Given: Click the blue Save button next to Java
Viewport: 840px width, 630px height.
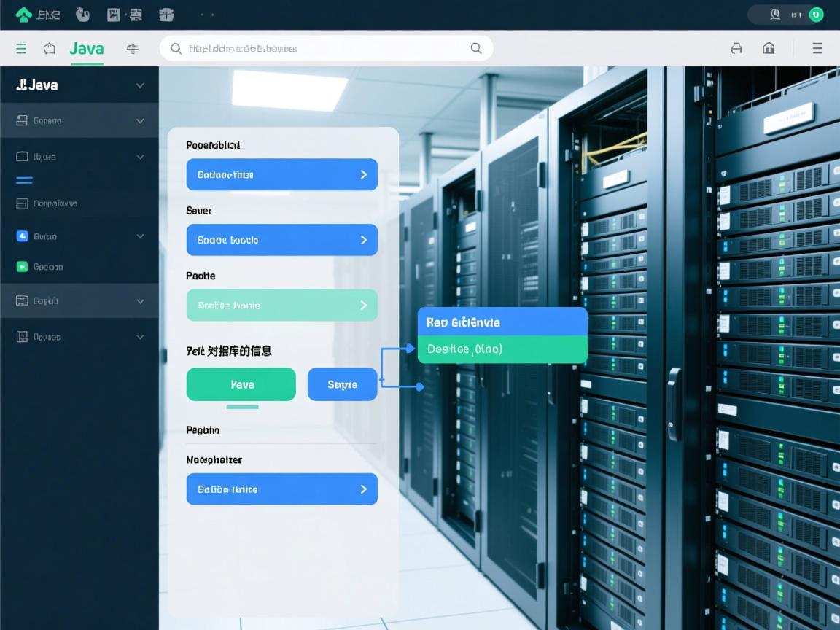Looking at the screenshot, I should (x=342, y=384).
